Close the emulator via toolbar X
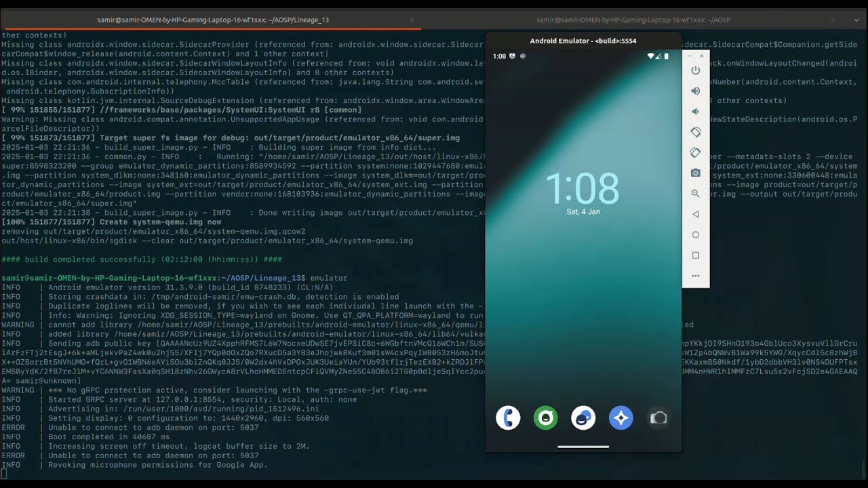The image size is (868, 488). (703, 56)
